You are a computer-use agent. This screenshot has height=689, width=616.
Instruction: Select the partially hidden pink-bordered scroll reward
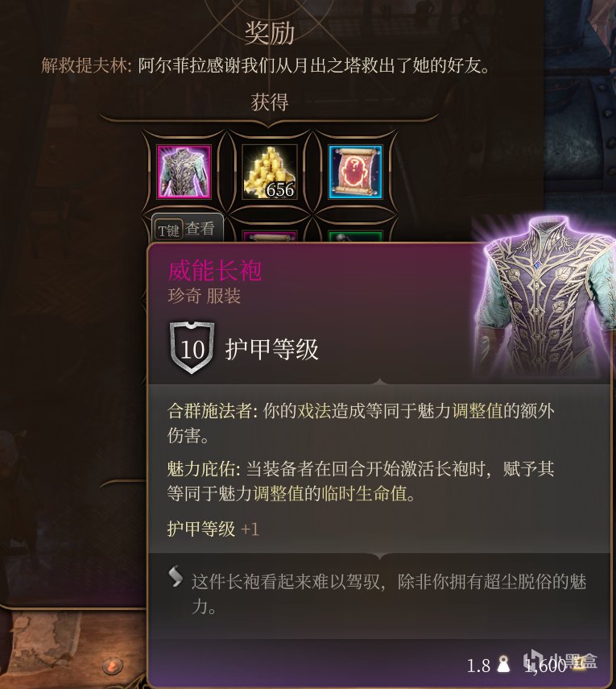[270, 236]
